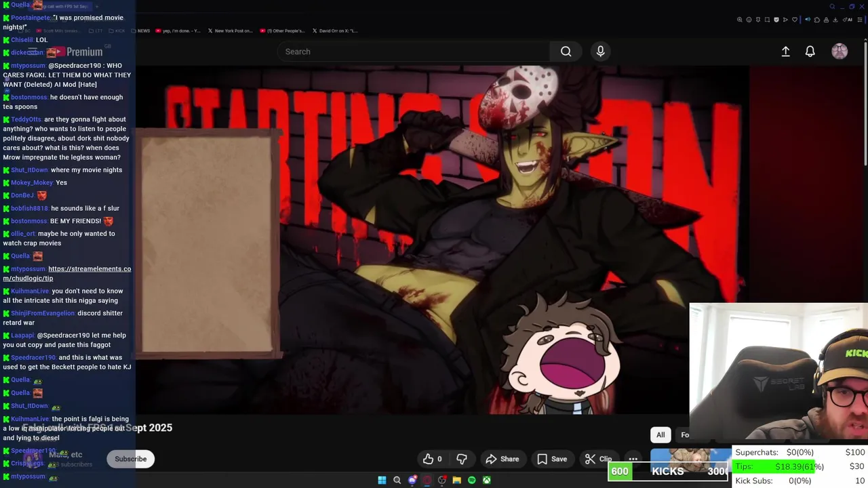This screenshot has width=868, height=488.
Task: Share the video
Action: (x=502, y=459)
